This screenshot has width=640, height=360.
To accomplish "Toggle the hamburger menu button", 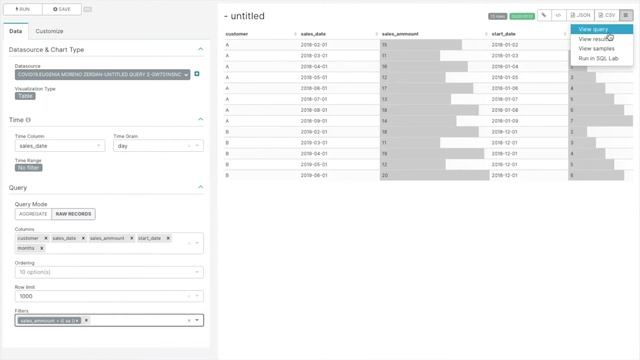I will click(x=626, y=15).
